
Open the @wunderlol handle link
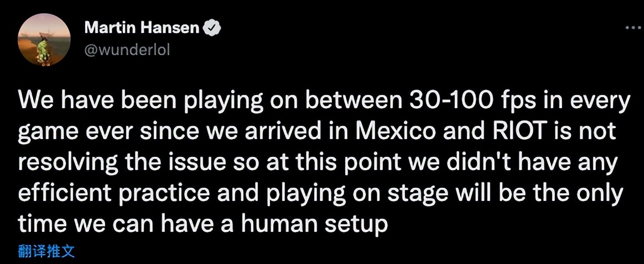[x=128, y=49]
